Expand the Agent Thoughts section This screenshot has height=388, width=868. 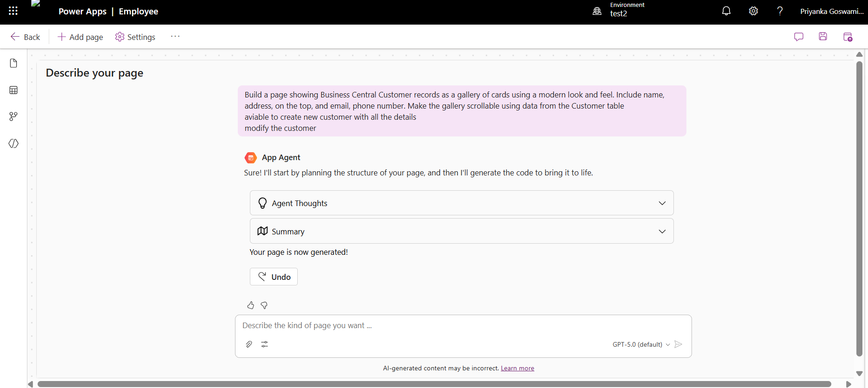pyautogui.click(x=462, y=203)
